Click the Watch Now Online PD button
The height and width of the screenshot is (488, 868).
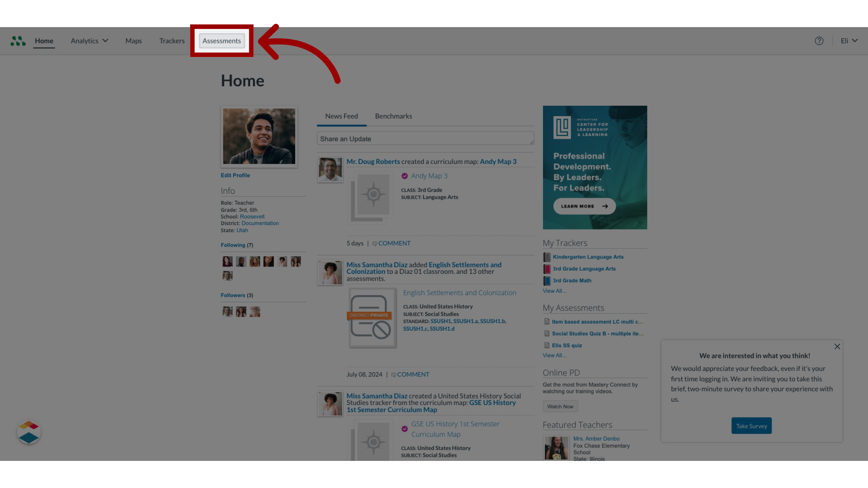(x=561, y=406)
